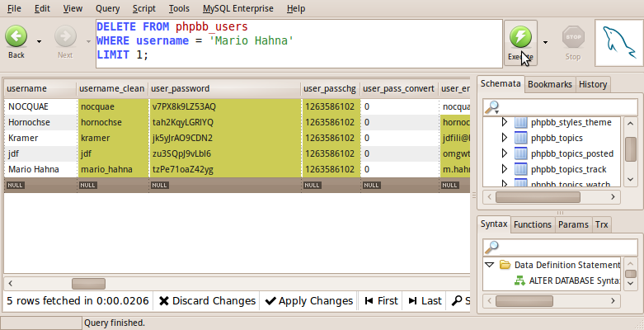This screenshot has width=644, height=330.
Task: Switch to the Trx tab
Action: [x=601, y=224]
